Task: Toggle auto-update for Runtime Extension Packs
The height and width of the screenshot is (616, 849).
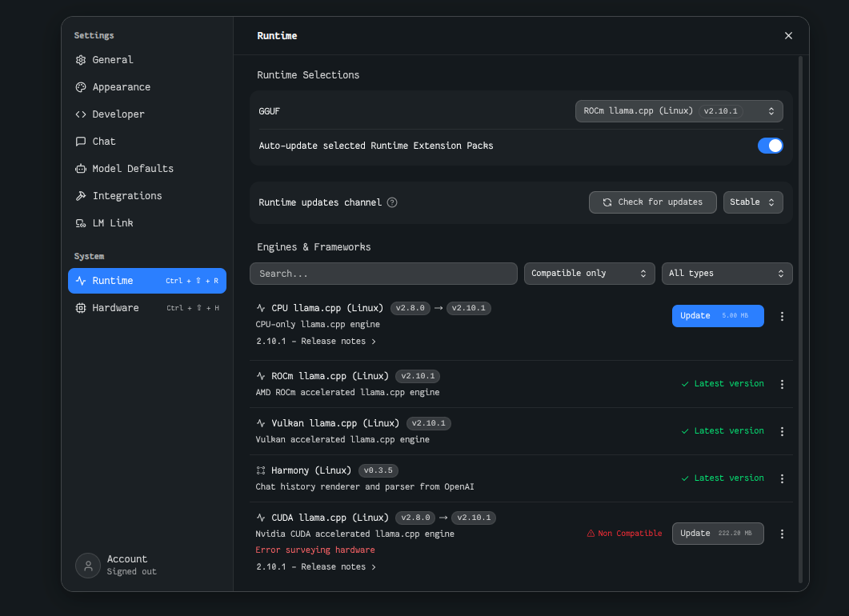Action: [770, 146]
